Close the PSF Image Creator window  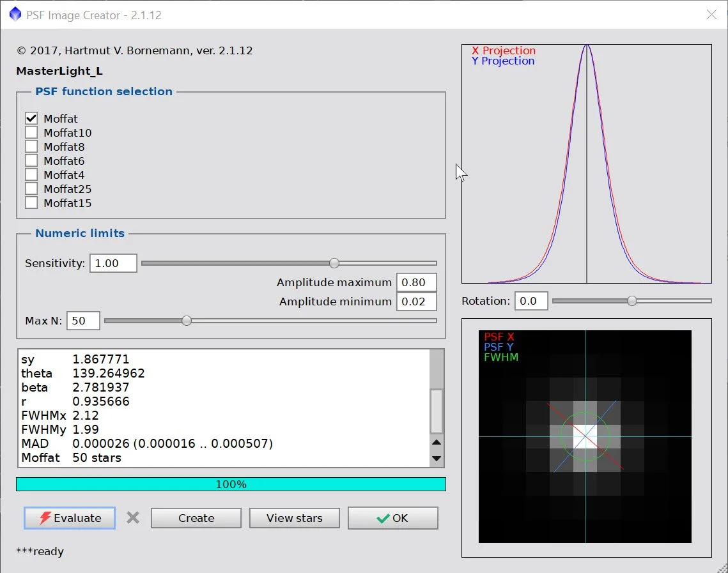[x=711, y=15]
